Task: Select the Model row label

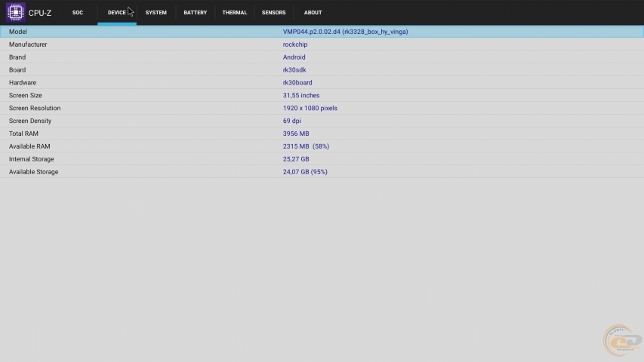Action: tap(17, 32)
